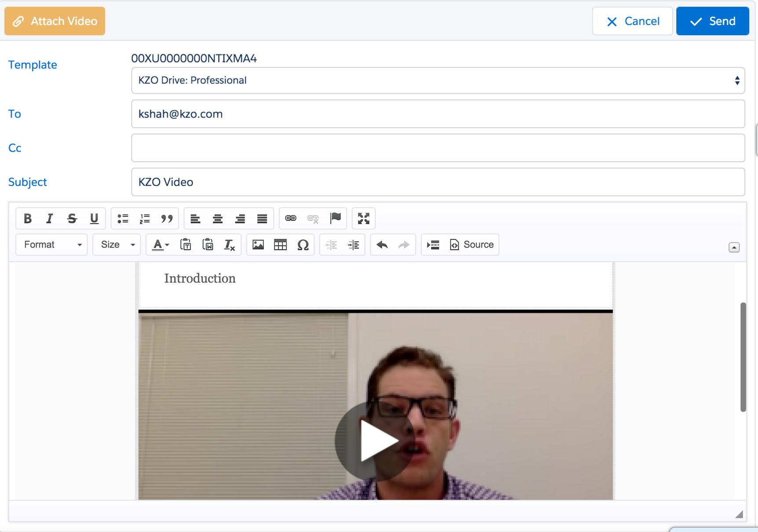Image resolution: width=758 pixels, height=532 pixels.
Task: Click the Attach Video button
Action: click(x=54, y=21)
